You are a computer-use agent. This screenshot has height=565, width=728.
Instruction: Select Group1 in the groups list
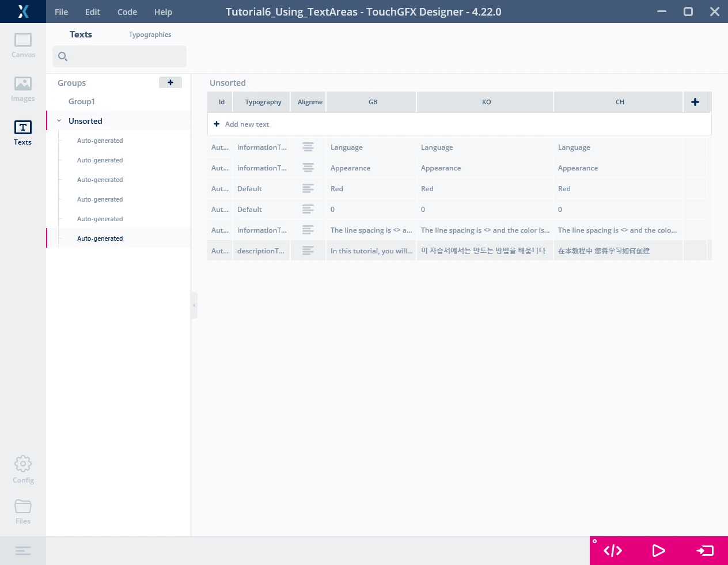[82, 101]
